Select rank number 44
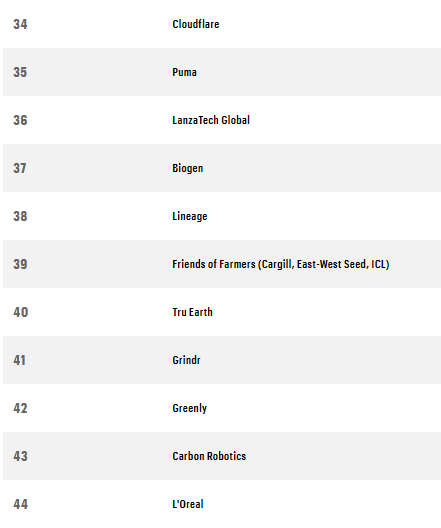The height and width of the screenshot is (528, 441). pos(21,504)
